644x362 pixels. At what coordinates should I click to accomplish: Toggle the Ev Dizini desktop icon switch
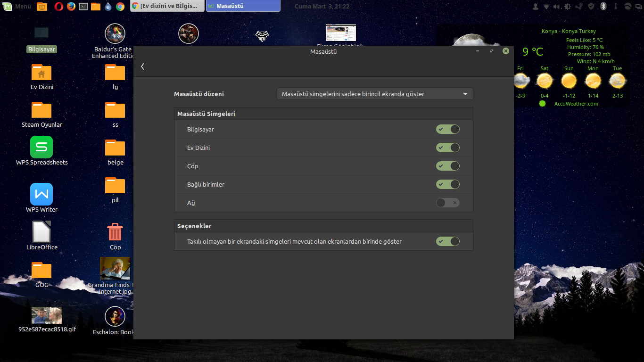447,148
